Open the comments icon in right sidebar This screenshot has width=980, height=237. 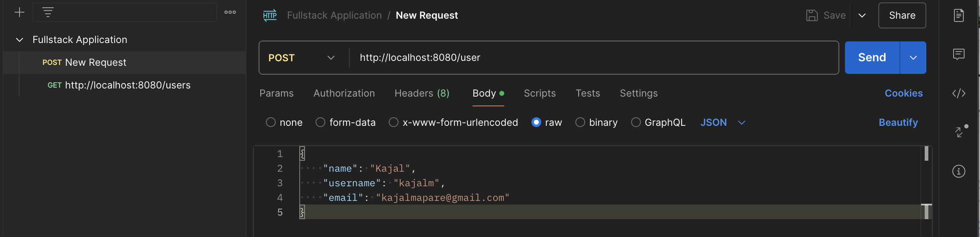pos(958,54)
